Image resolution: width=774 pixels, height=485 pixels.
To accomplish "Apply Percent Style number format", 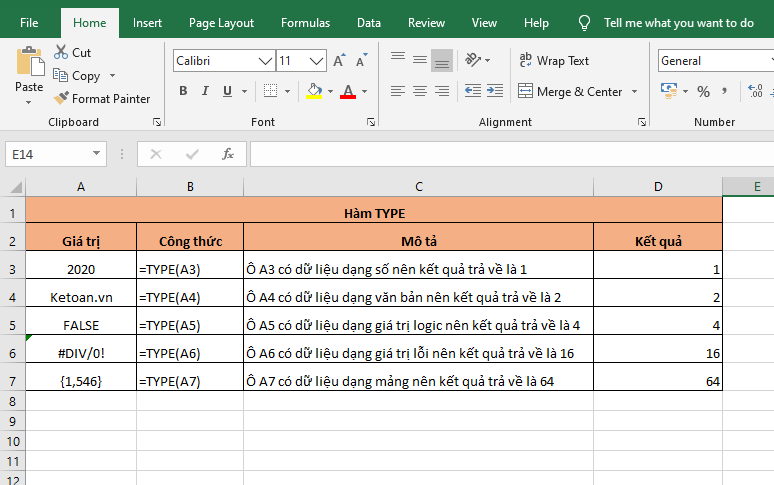I will click(x=704, y=92).
